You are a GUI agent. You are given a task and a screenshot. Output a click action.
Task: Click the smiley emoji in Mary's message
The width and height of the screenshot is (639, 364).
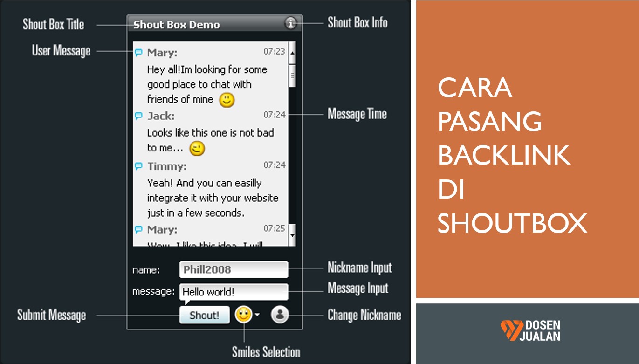(x=227, y=100)
